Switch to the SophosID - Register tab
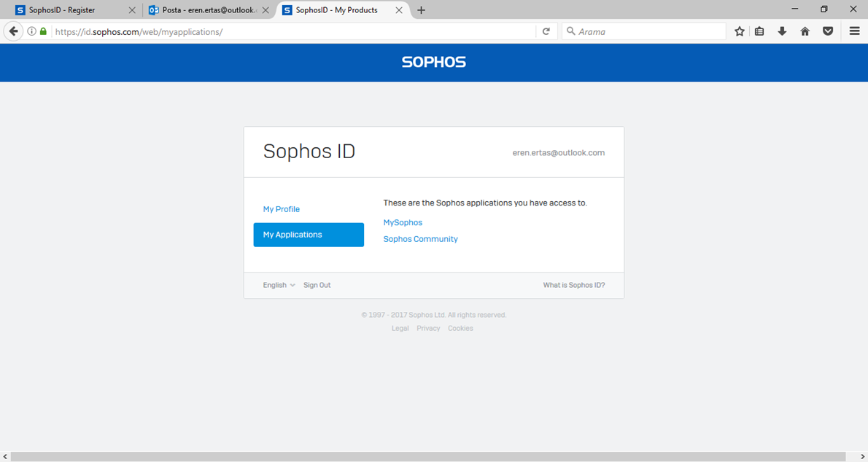Image resolution: width=868 pixels, height=462 pixels. click(x=69, y=10)
